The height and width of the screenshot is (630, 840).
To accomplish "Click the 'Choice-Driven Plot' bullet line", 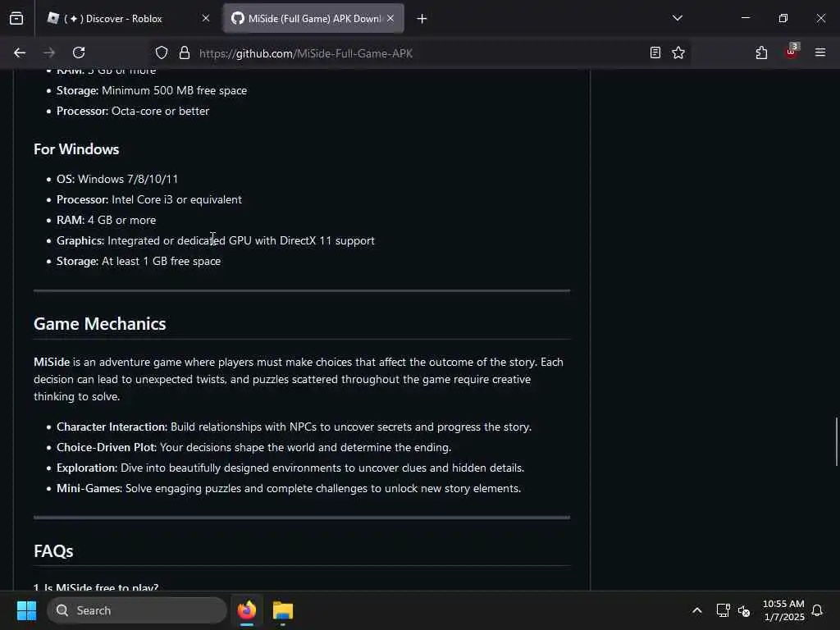I will [254, 447].
